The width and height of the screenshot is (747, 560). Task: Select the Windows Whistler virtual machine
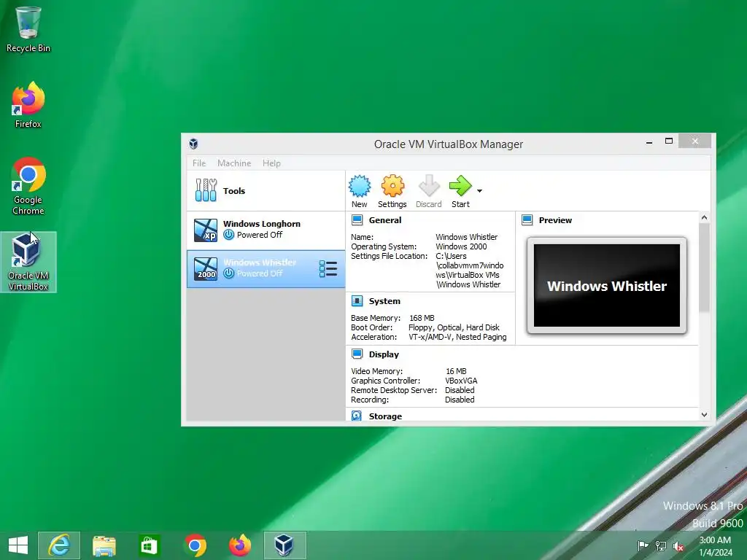pos(266,269)
